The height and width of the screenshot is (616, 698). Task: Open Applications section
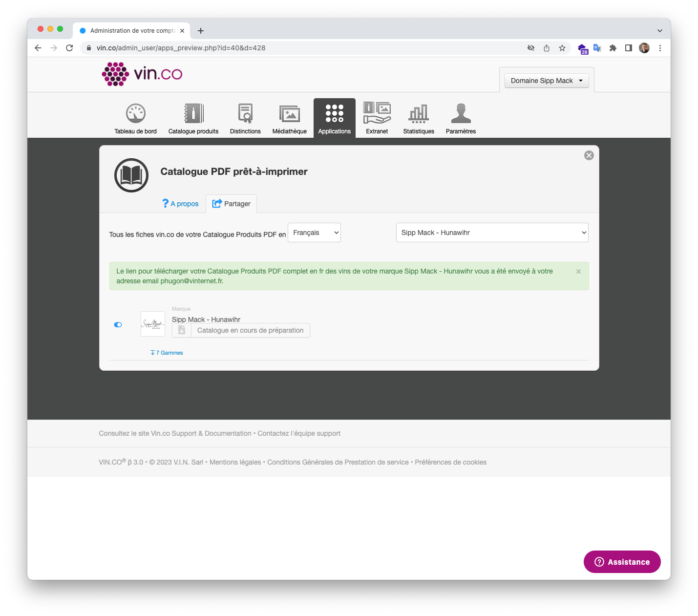pyautogui.click(x=335, y=118)
